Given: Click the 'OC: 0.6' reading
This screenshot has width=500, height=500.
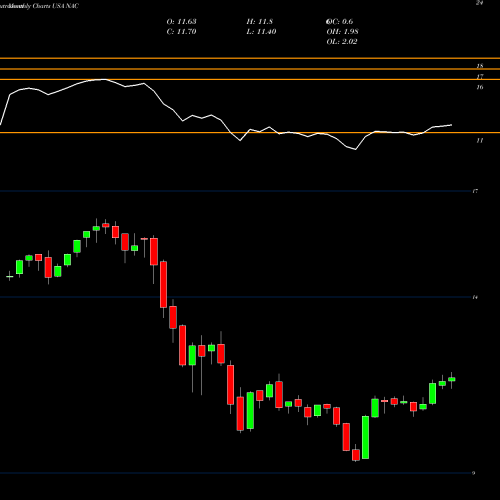Looking at the screenshot, I should pyautogui.click(x=339, y=22).
